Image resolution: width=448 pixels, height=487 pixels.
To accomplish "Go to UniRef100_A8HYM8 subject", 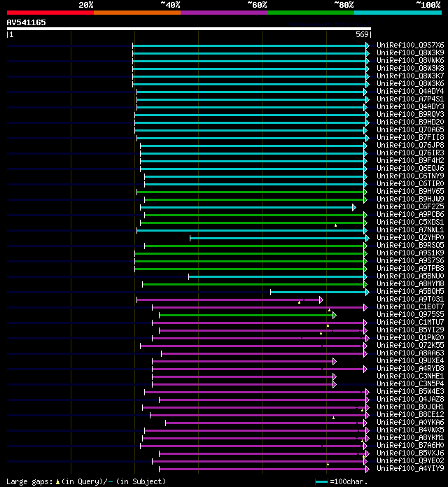I will [410, 283].
